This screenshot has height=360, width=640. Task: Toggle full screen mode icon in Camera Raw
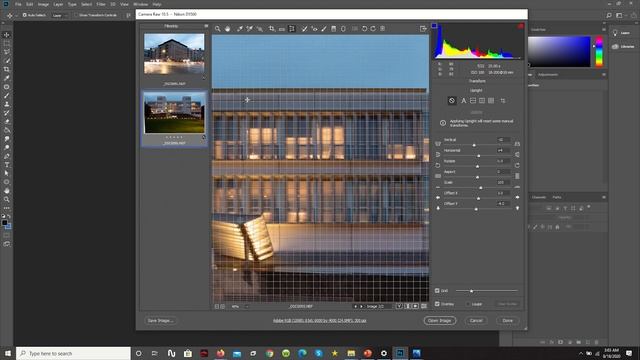pos(423,29)
